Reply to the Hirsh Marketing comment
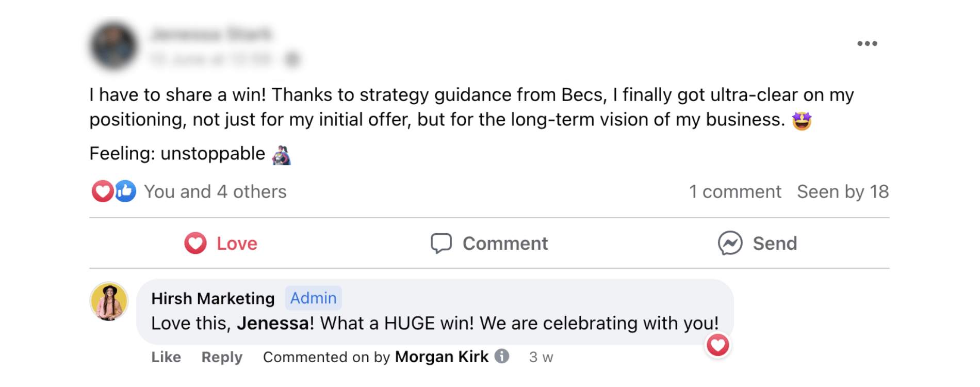The width and height of the screenshot is (980, 387). tap(222, 357)
